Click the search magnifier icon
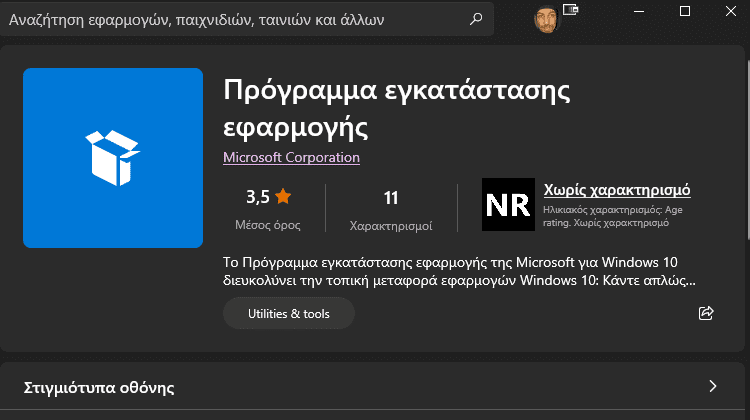The height and width of the screenshot is (420, 750). tap(476, 19)
